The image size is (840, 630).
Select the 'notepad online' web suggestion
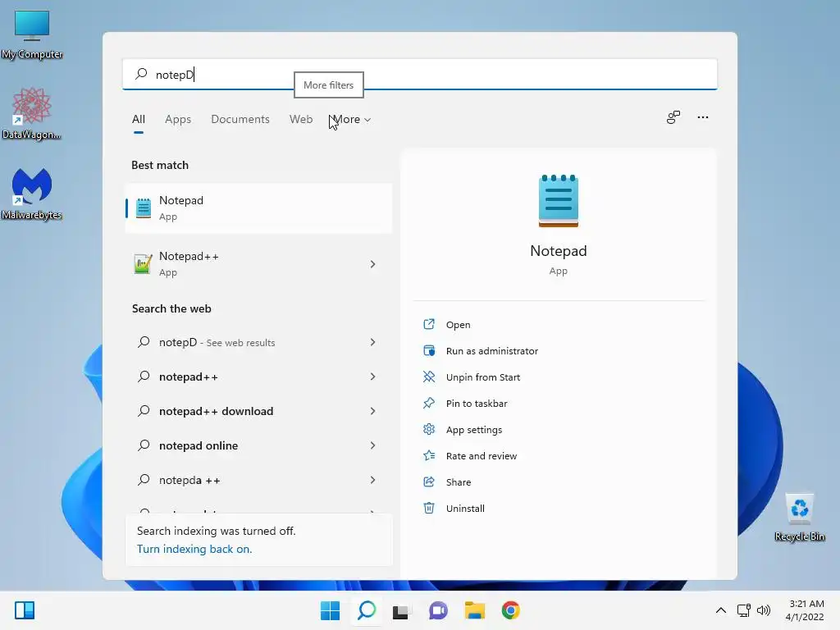click(x=258, y=445)
